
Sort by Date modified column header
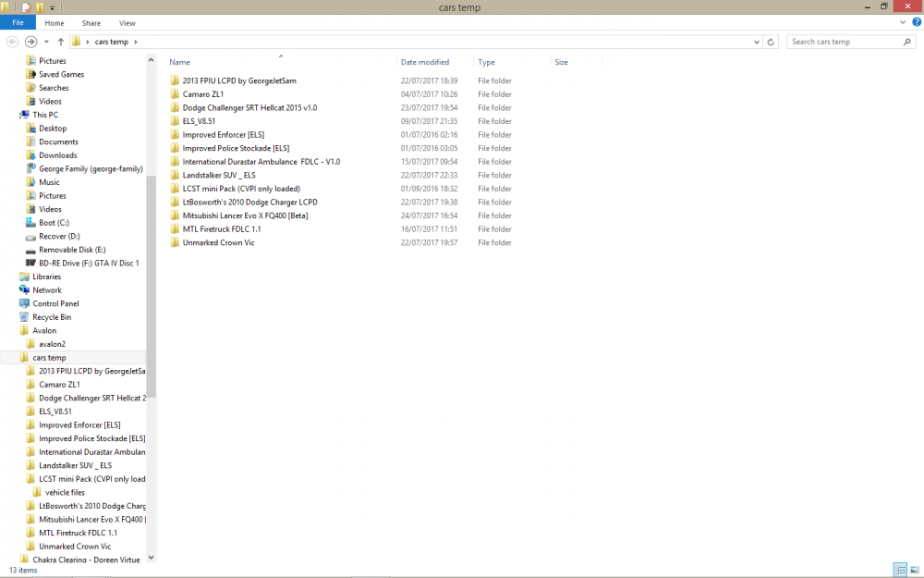[425, 62]
